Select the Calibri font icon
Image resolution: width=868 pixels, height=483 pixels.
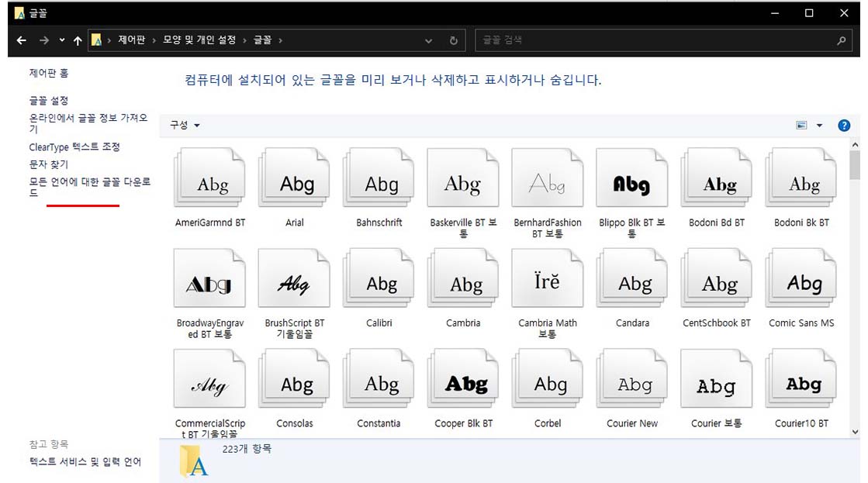(x=379, y=278)
